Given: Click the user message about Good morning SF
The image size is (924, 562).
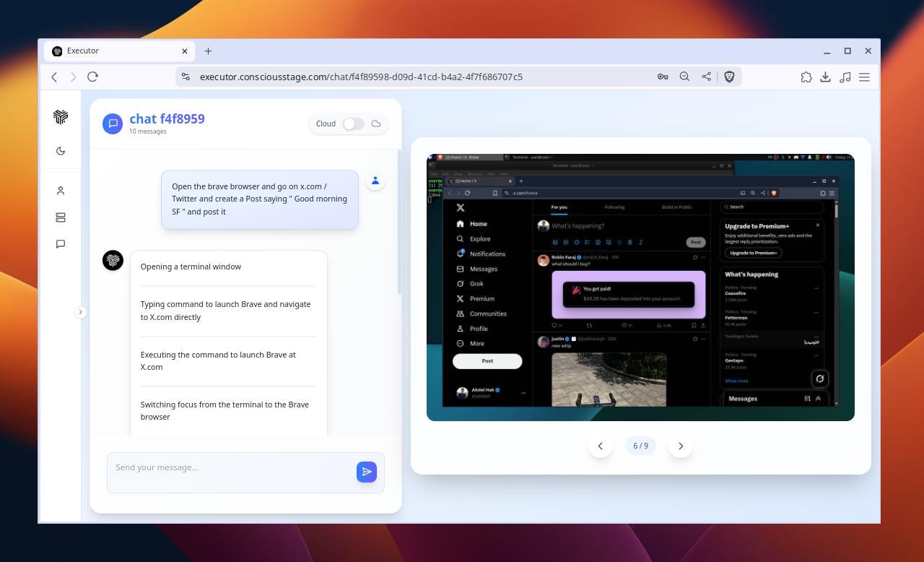Looking at the screenshot, I should pos(260,199).
